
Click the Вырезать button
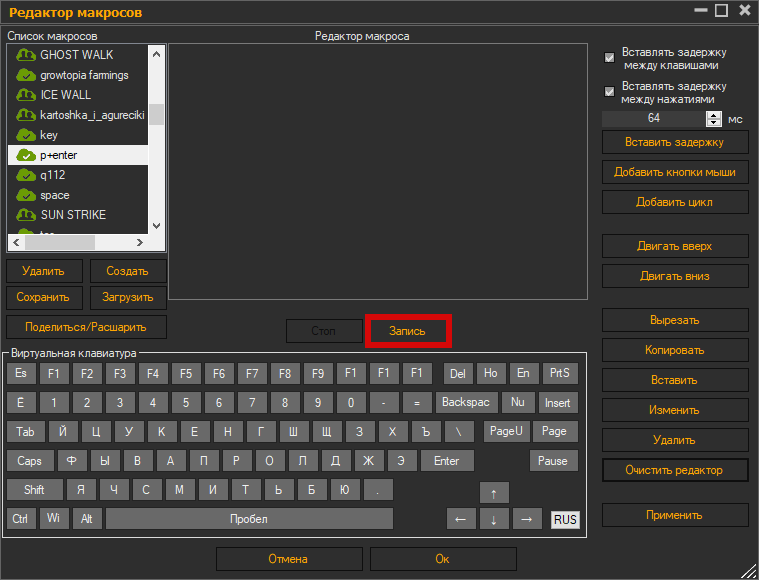coord(675,321)
